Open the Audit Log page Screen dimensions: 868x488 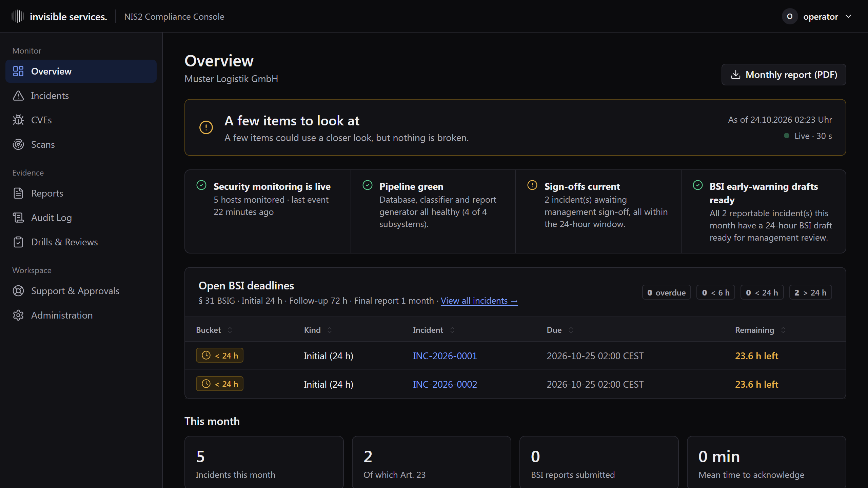point(81,218)
